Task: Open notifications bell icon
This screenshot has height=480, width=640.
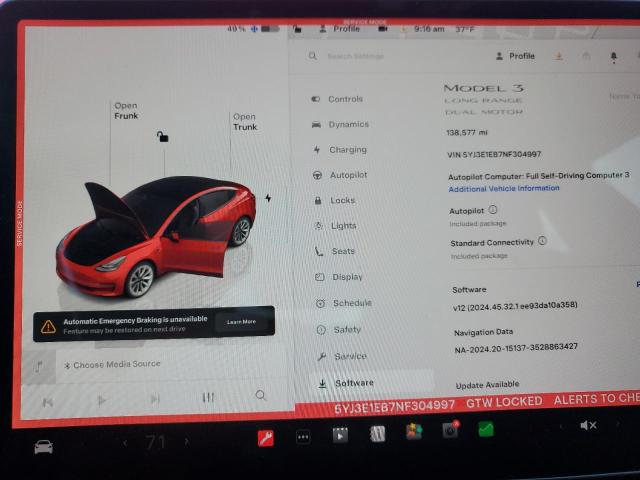Action: 613,57
